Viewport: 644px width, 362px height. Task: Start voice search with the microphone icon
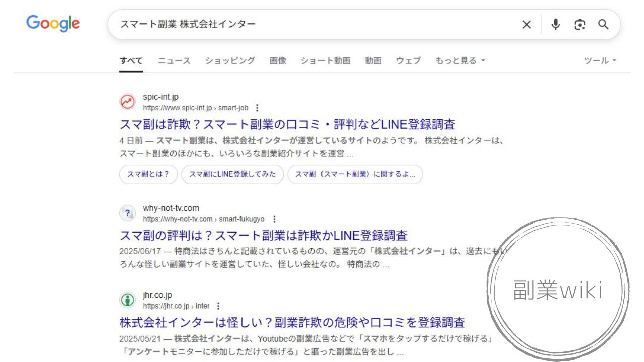tap(555, 24)
